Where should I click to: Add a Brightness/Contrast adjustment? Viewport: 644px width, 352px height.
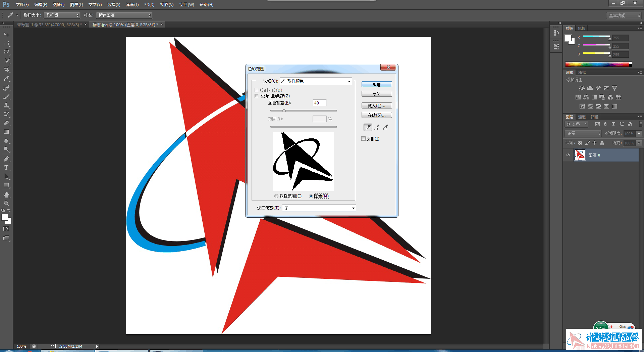tap(582, 88)
